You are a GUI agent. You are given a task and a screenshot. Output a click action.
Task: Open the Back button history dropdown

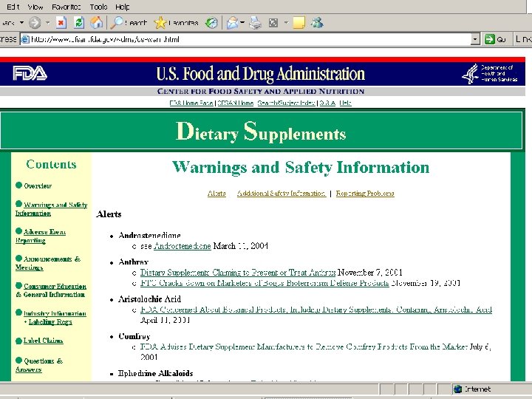click(x=21, y=23)
